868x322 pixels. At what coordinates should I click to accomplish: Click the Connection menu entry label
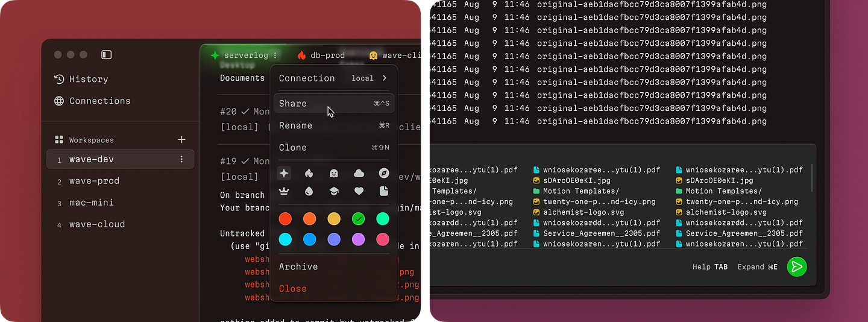tap(307, 78)
